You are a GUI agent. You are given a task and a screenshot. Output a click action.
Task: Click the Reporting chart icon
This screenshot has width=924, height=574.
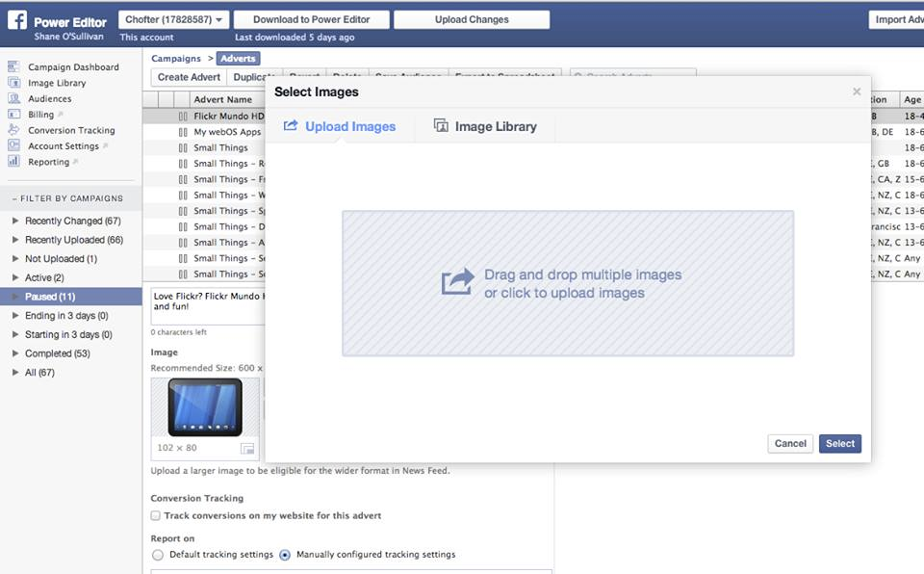click(x=13, y=161)
